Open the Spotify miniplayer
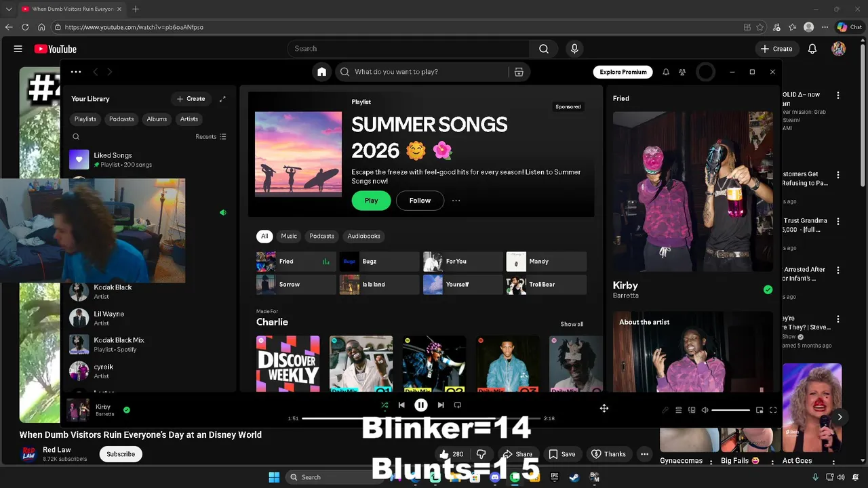The width and height of the screenshot is (868, 488). pos(759,410)
